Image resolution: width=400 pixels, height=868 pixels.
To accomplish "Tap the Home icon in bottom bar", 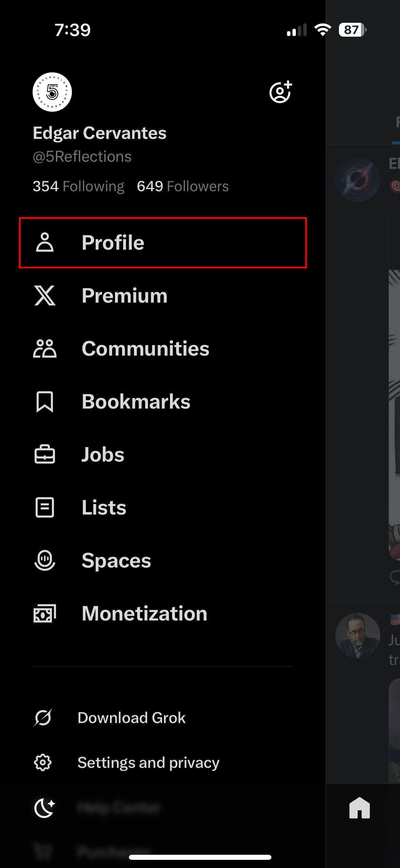I will click(359, 808).
